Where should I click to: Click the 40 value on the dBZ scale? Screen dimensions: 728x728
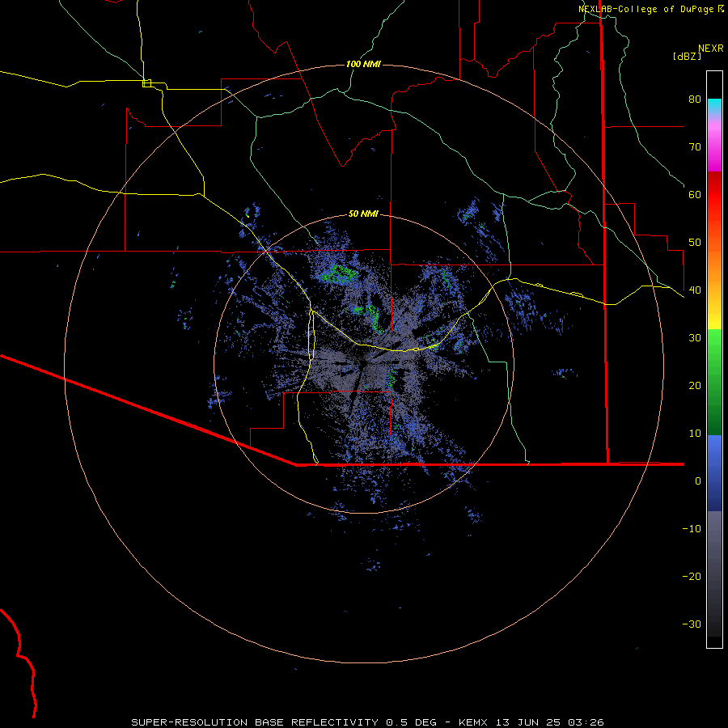[695, 290]
